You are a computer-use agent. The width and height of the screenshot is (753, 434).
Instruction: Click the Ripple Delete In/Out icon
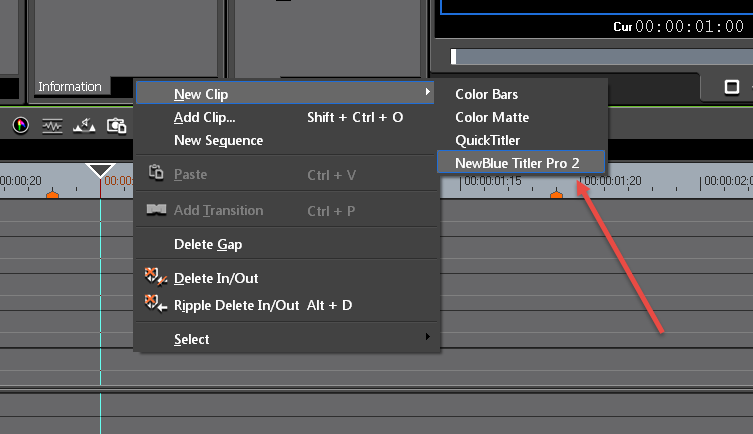tap(154, 304)
